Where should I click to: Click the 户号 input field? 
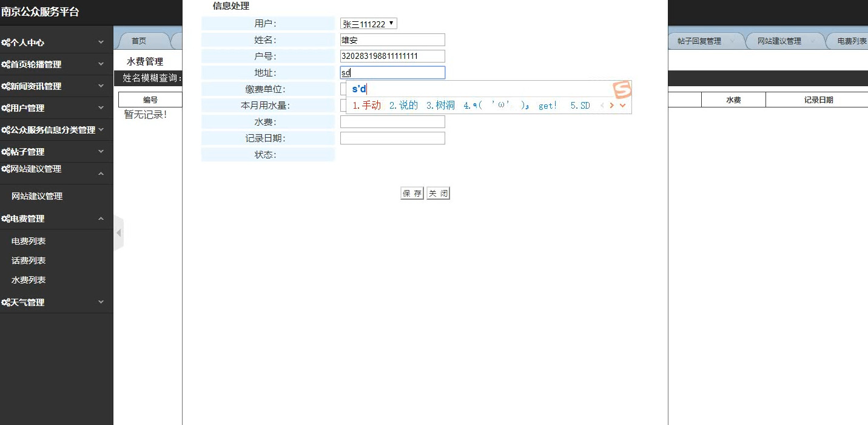pos(392,56)
